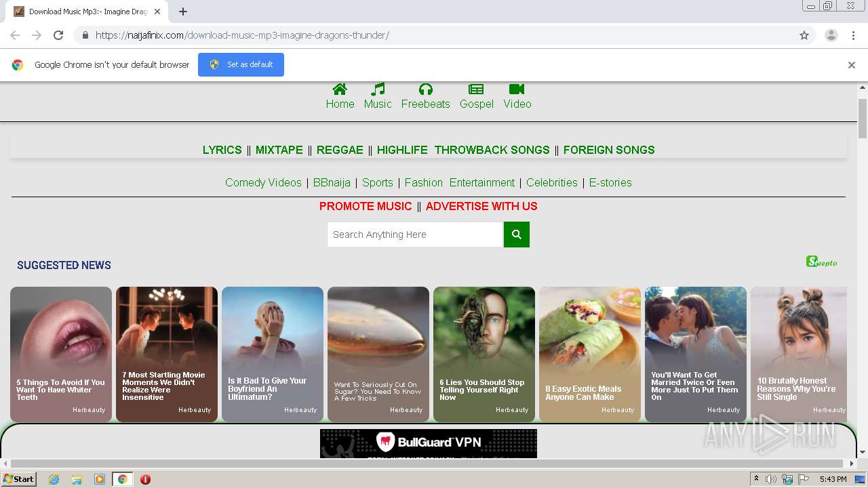Open the Still Single reasons card
The width and height of the screenshot is (868, 488).
coord(799,354)
